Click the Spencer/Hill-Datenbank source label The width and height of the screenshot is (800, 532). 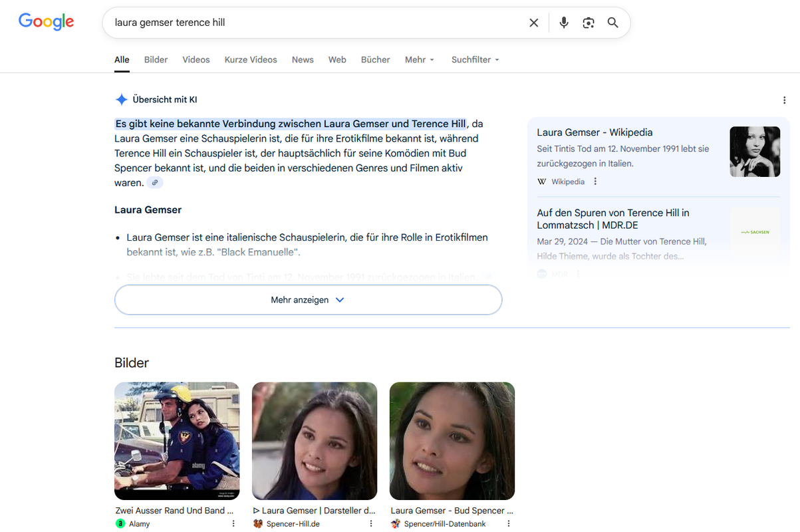[x=445, y=524]
